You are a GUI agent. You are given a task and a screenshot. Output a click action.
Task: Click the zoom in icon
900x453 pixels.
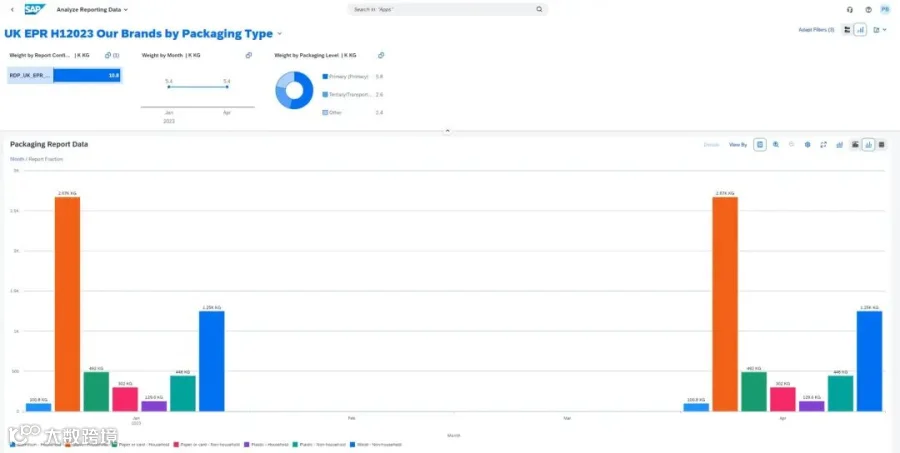point(776,145)
